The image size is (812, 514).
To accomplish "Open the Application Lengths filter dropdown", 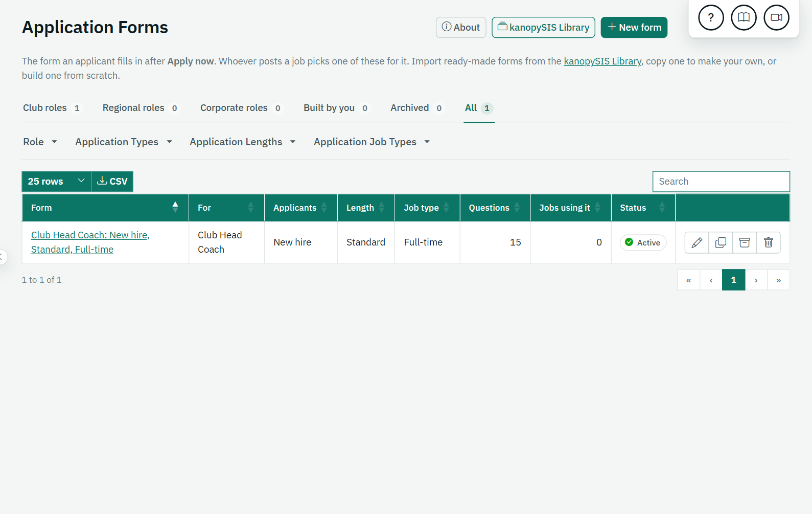I will point(243,142).
